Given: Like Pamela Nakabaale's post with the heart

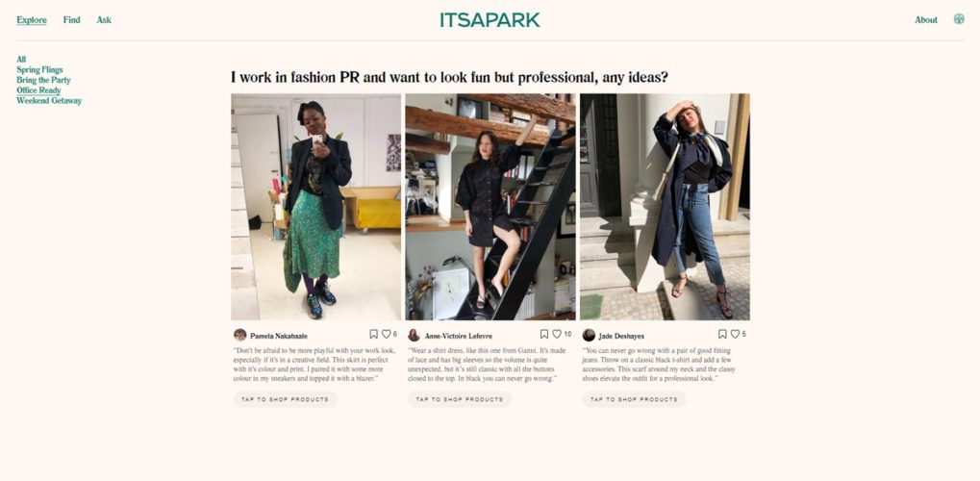Looking at the screenshot, I should pos(387,334).
